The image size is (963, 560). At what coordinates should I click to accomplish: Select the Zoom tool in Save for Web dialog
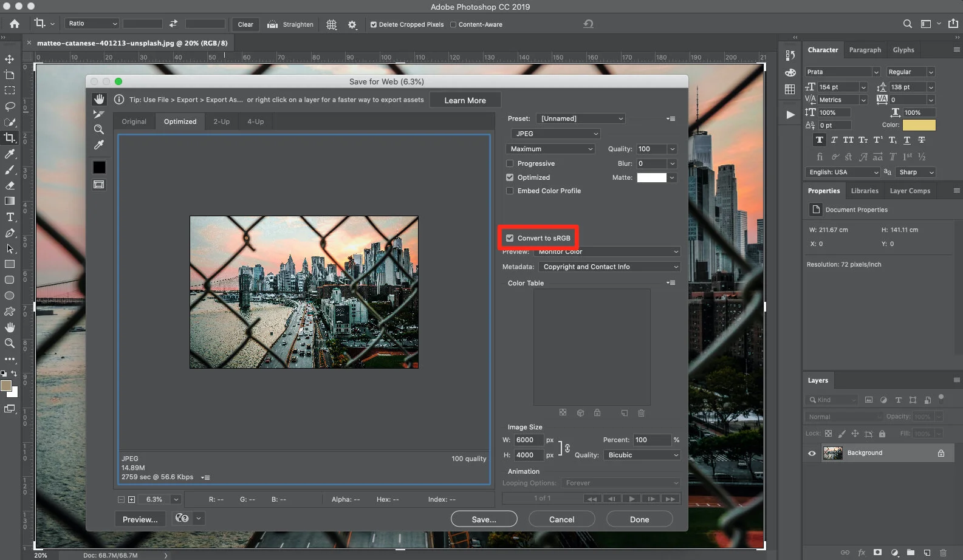[99, 129]
